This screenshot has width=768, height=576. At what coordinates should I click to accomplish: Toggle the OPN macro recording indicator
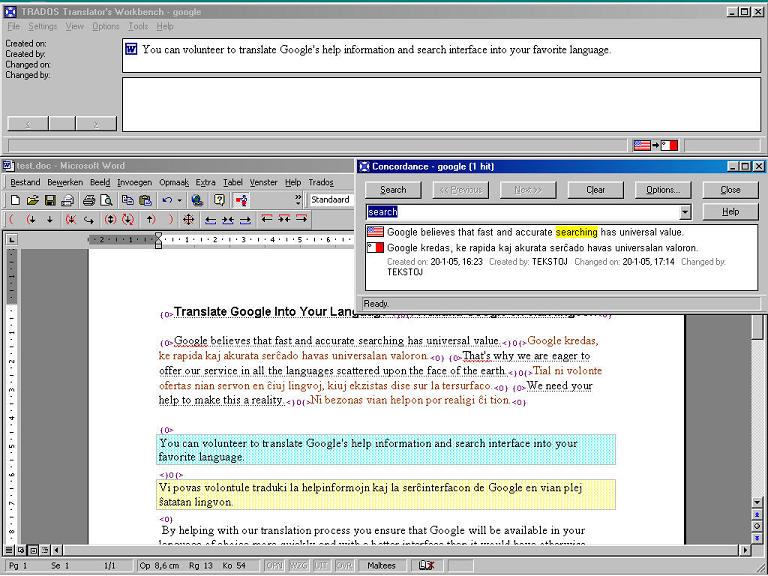pyautogui.click(x=274, y=566)
